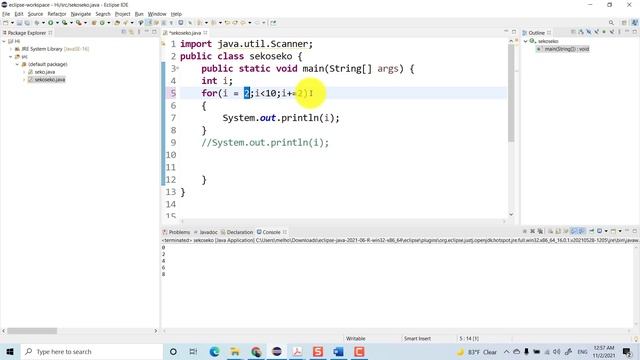The width and height of the screenshot is (640, 360).
Task: Toggle Hide Fields in Outline toolbar
Action: (589, 32)
